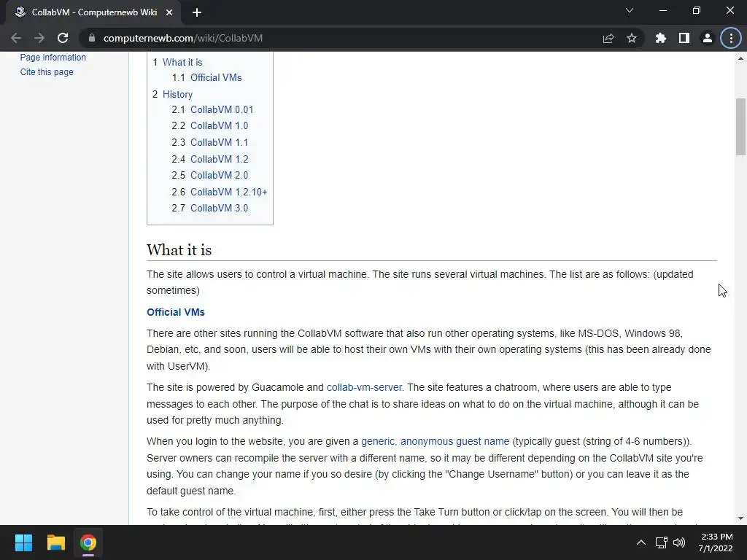Open the generic, anonymous guest name link
Image resolution: width=747 pixels, height=560 pixels.
click(x=435, y=441)
